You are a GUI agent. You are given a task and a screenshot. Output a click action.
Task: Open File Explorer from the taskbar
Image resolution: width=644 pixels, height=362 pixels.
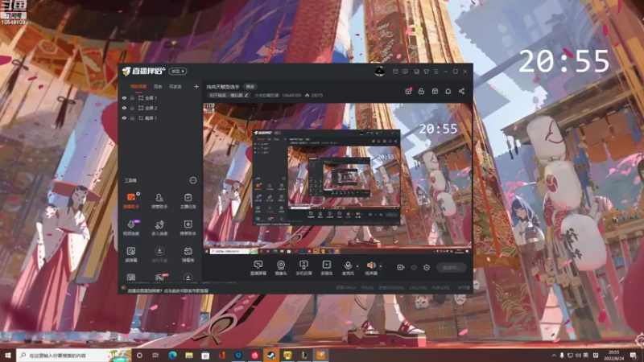point(189,355)
